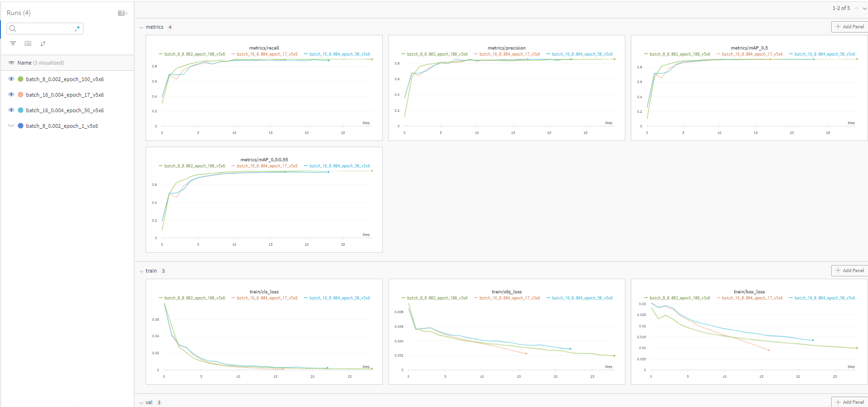Change cyan color of batch_16_0.004_epoch_50_v5x6

(x=20, y=110)
